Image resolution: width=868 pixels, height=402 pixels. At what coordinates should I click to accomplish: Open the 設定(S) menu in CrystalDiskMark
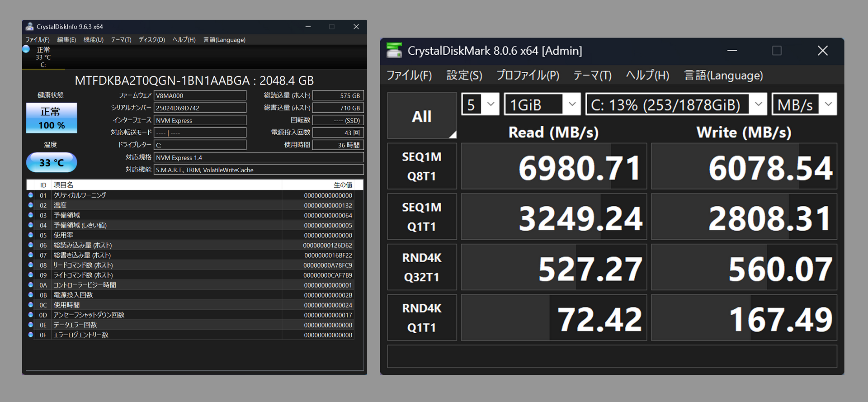[x=464, y=75]
